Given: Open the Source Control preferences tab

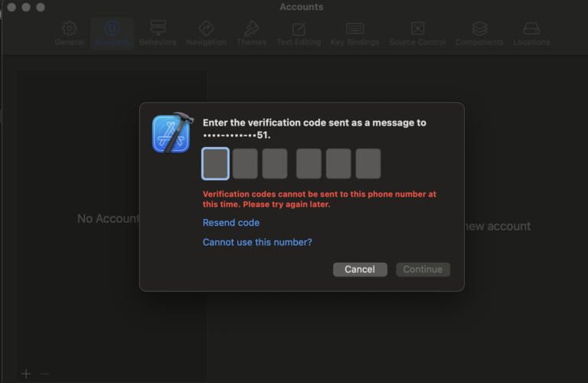Looking at the screenshot, I should [x=417, y=33].
